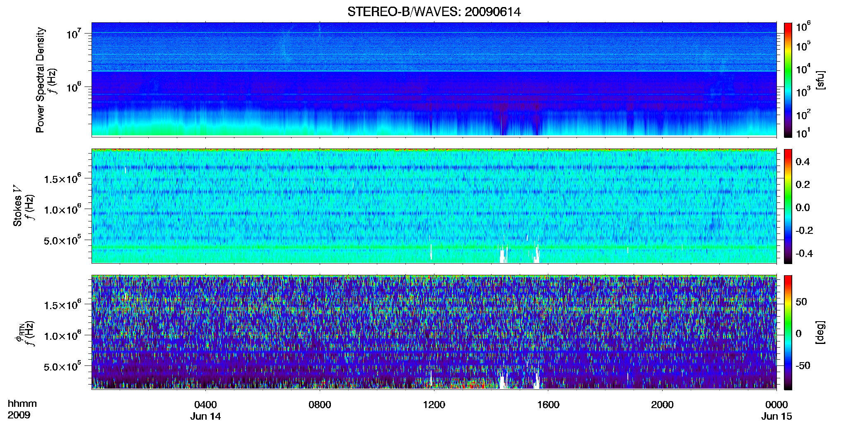Click the Jun 15 date label
The height and width of the screenshot is (447, 868).
[776, 416]
